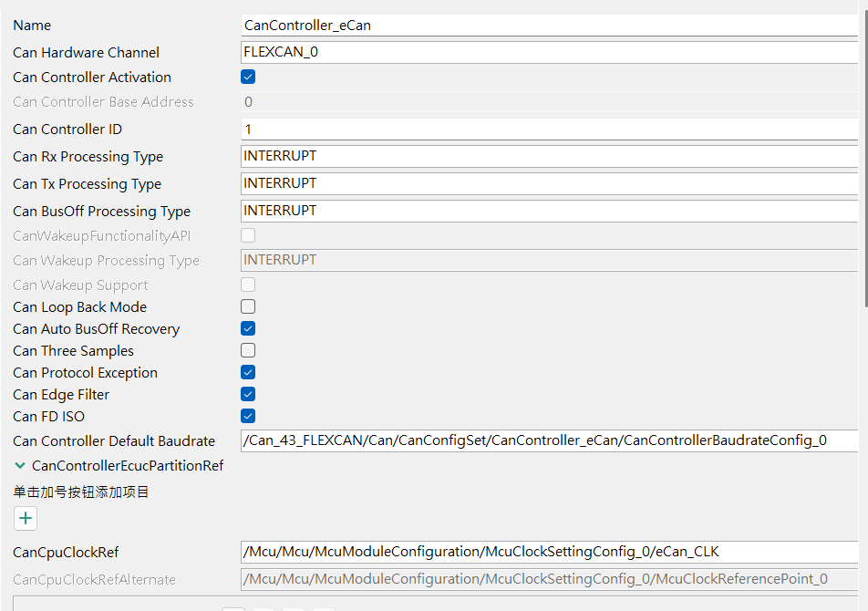Screen dimensions: 868x611
Task: Click the 'CanCpuClockRef' label
Action: point(66,553)
